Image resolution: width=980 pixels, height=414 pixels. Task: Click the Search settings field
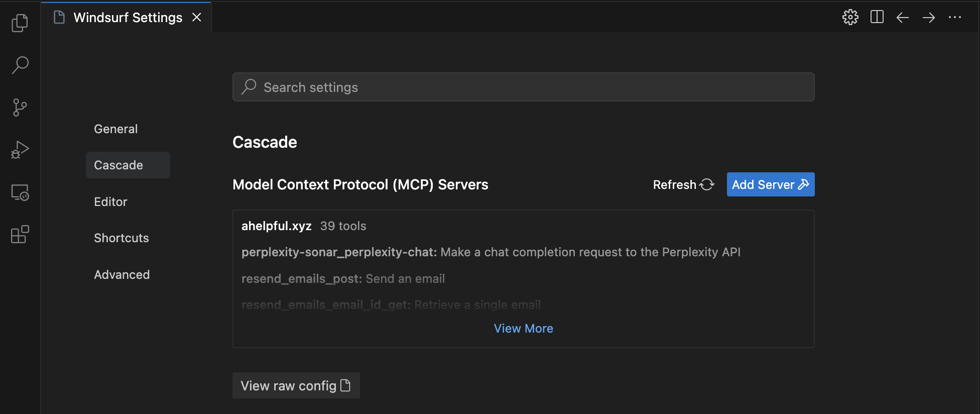pos(523,87)
